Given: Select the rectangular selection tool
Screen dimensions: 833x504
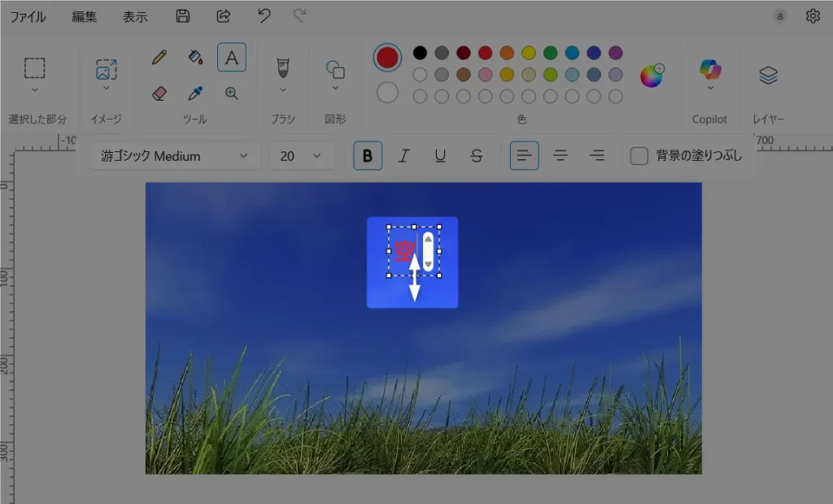Looking at the screenshot, I should 34,68.
